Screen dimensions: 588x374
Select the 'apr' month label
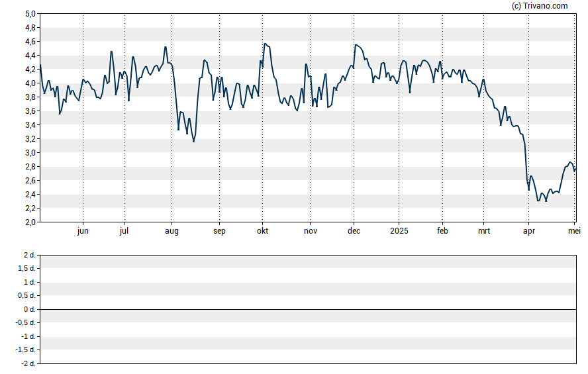coord(529,231)
